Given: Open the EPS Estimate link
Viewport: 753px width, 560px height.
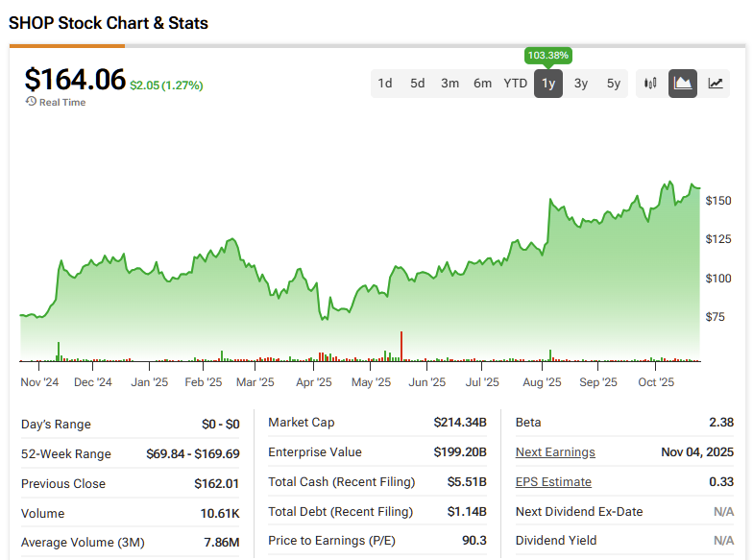Looking at the screenshot, I should point(553,482).
